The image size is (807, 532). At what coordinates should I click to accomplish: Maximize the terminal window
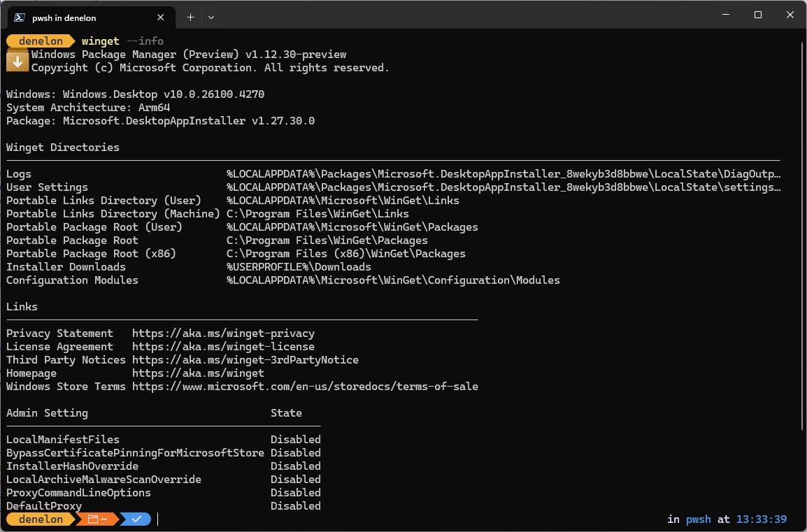[x=758, y=15]
